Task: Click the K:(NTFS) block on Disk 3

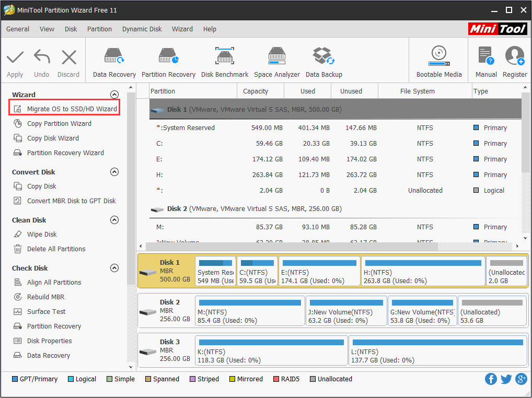Action: point(271,350)
